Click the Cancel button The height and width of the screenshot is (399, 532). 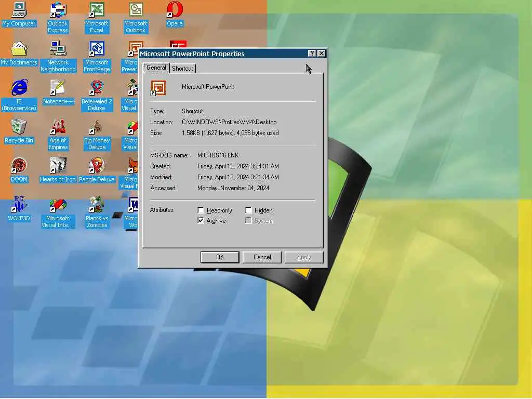(x=262, y=257)
